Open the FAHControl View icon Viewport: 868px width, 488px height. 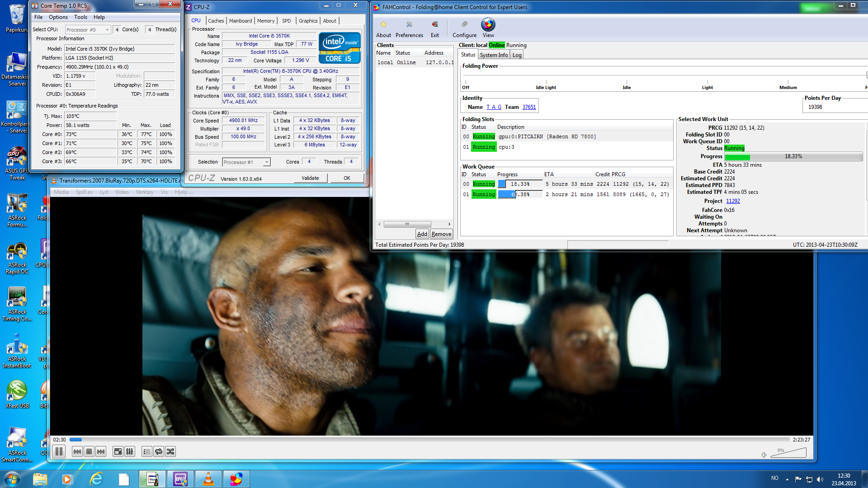488,28
